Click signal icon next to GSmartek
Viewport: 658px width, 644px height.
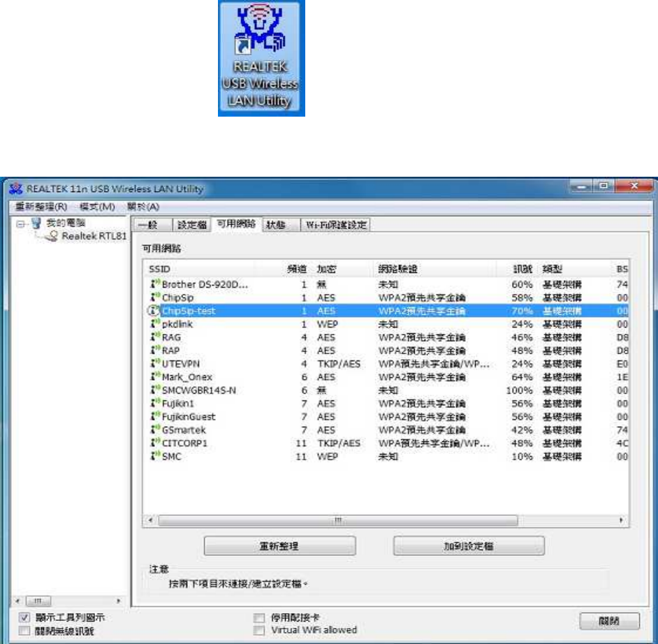coord(155,429)
